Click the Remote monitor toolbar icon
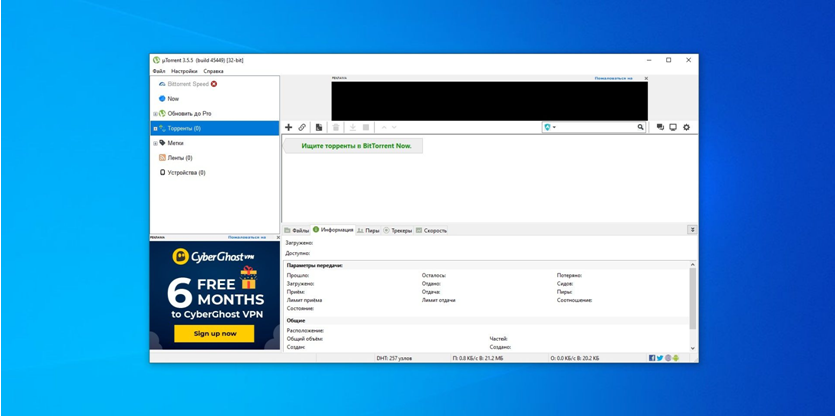Screen dimensions: 835x416 [673, 127]
